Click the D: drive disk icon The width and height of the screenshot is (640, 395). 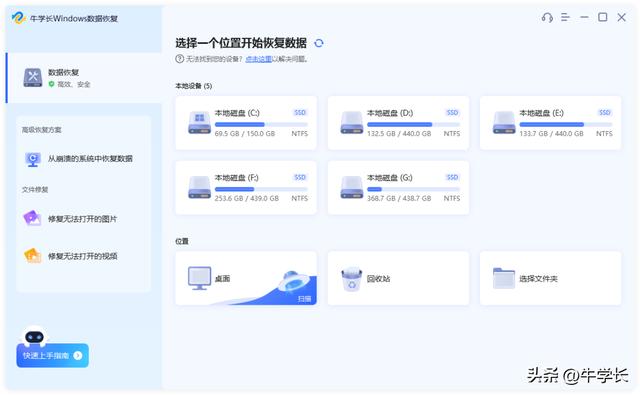point(351,122)
